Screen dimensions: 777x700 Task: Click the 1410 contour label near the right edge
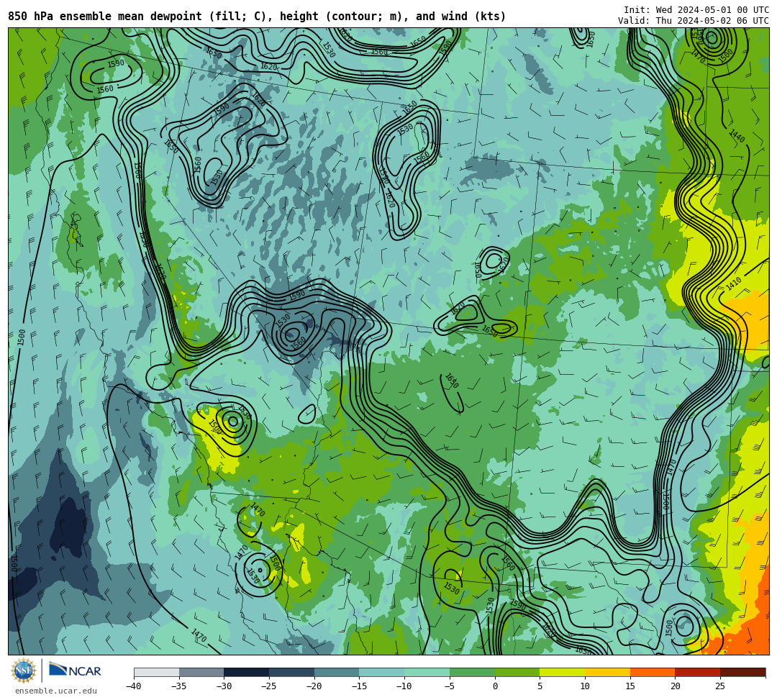734,284
